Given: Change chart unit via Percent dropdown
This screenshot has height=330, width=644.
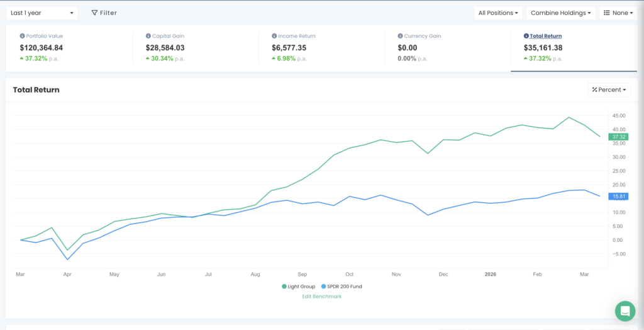Looking at the screenshot, I should pyautogui.click(x=609, y=90).
